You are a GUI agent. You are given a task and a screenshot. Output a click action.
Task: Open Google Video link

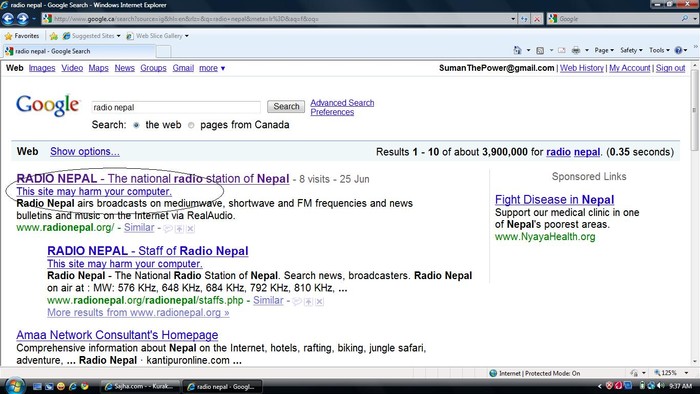(x=72, y=68)
